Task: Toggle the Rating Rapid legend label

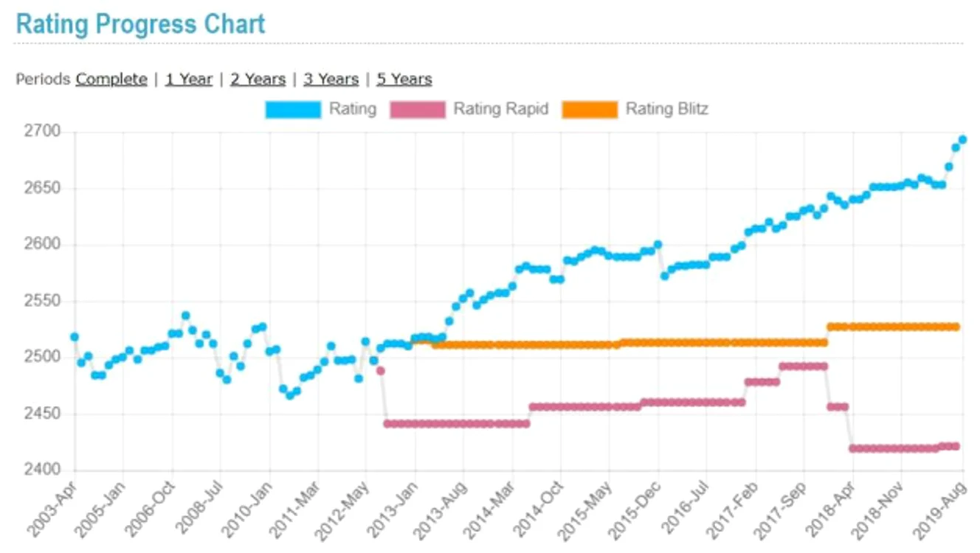Action: 501,109
